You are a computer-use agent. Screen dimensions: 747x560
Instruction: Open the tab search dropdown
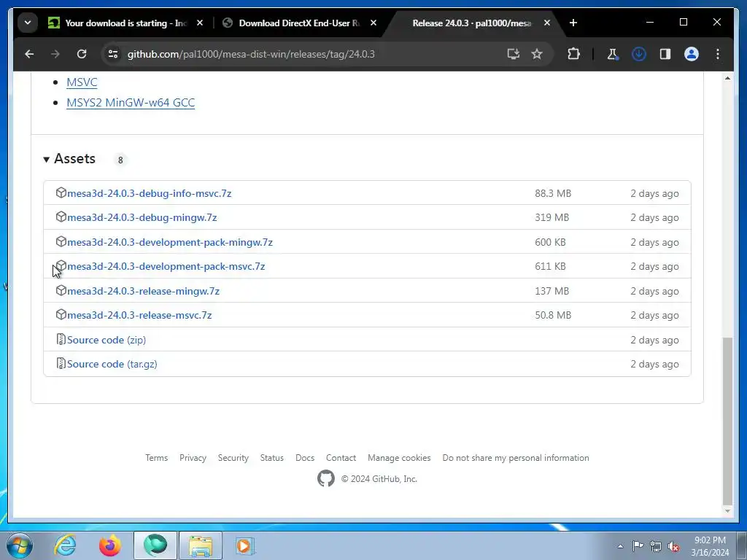pyautogui.click(x=28, y=23)
